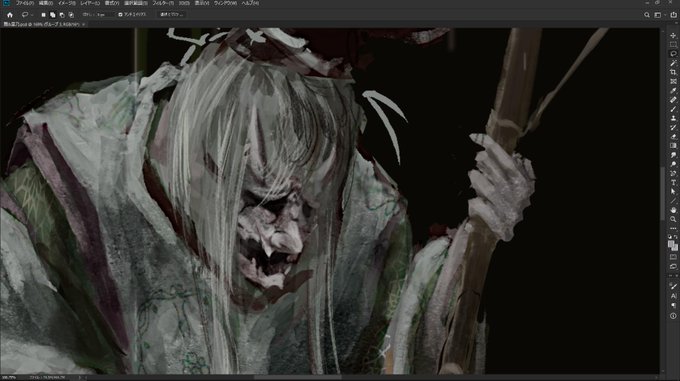
Task: Open the character AI panel icon
Action: [673, 296]
